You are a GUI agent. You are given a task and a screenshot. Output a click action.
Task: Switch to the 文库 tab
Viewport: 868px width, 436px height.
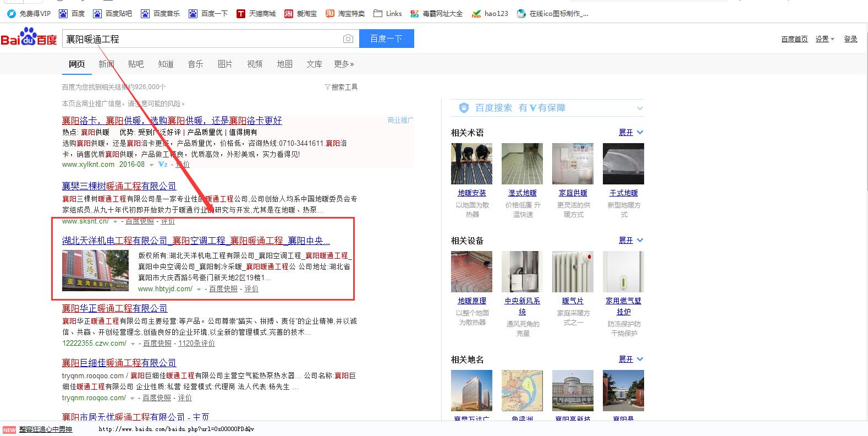coord(314,64)
